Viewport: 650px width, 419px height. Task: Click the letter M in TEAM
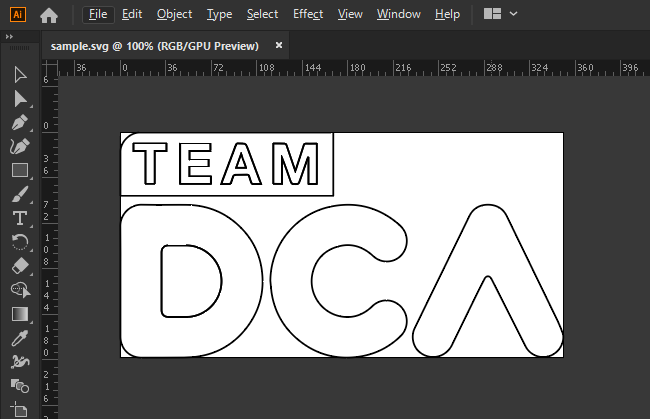[x=296, y=163]
